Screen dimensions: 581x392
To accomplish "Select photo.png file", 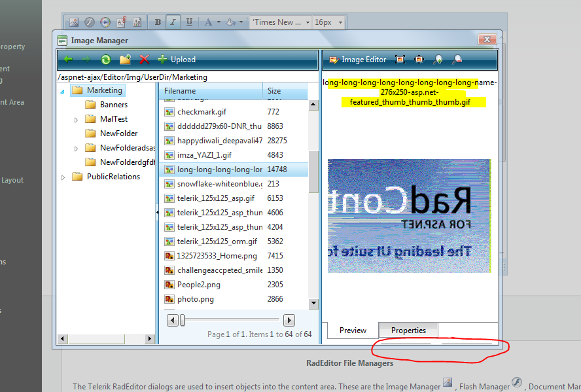I will 234,299.
